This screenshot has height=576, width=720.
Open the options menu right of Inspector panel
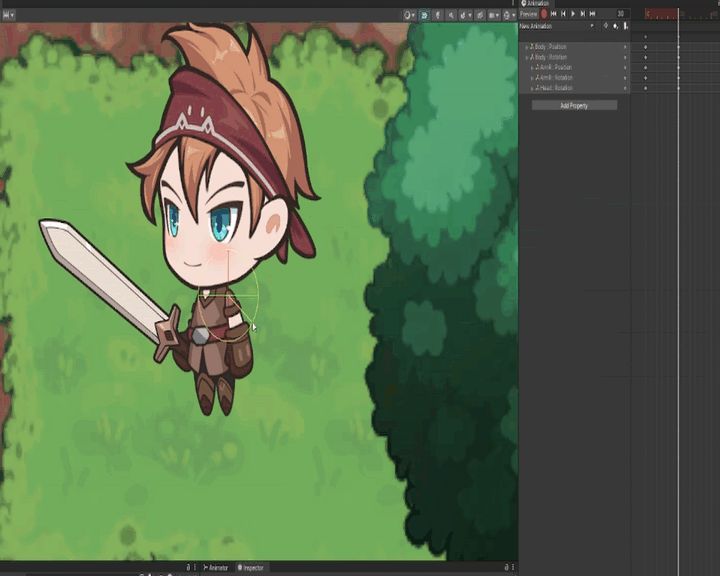point(513,568)
